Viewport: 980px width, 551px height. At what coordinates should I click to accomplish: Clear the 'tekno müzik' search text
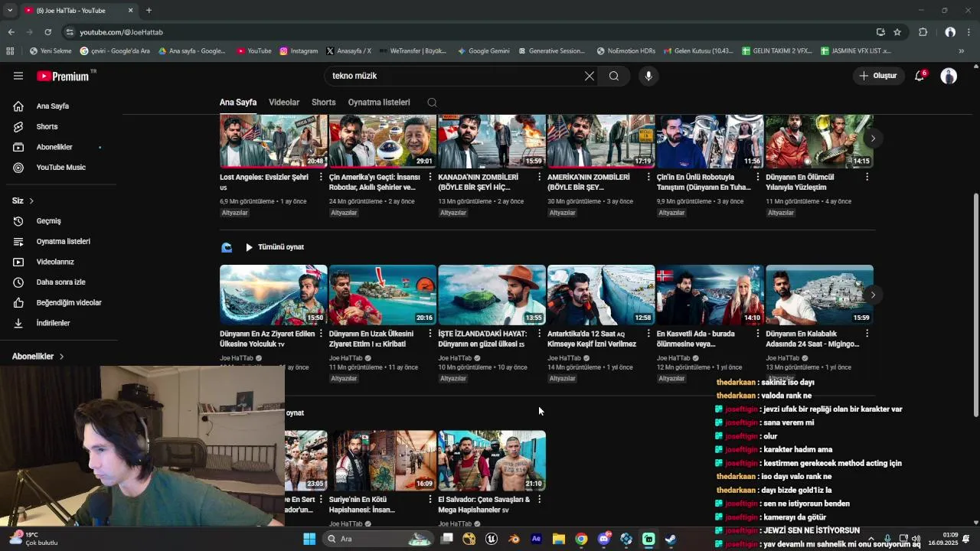click(x=589, y=76)
